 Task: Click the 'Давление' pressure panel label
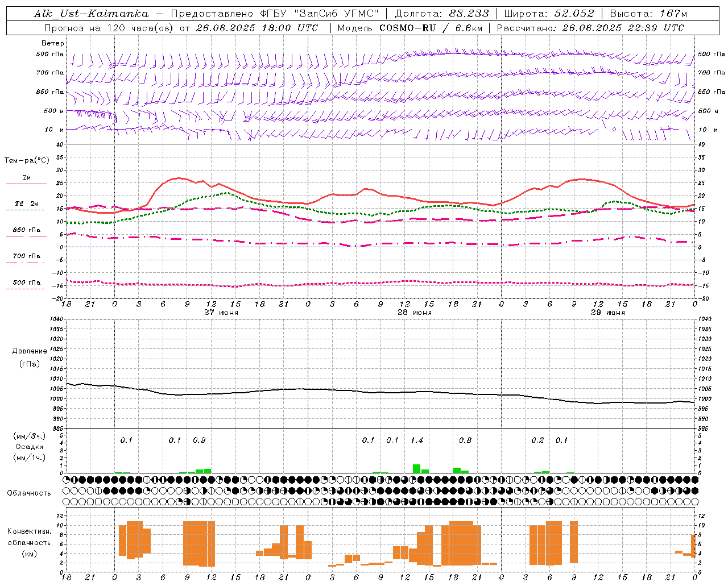(30, 351)
